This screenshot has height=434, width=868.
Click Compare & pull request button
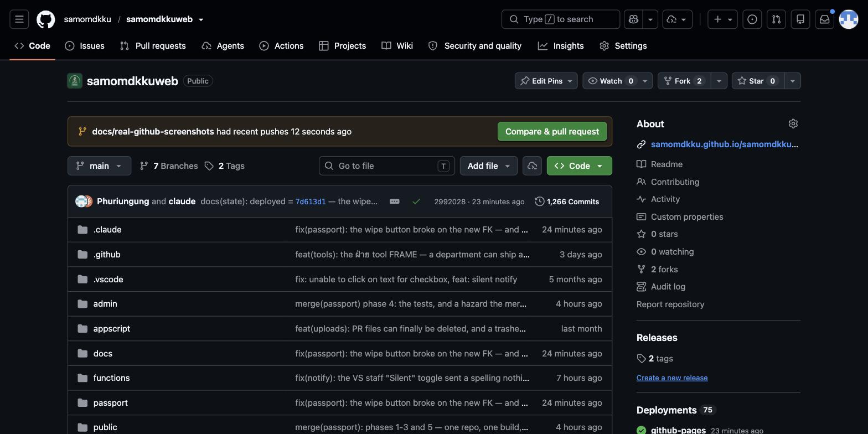(552, 132)
